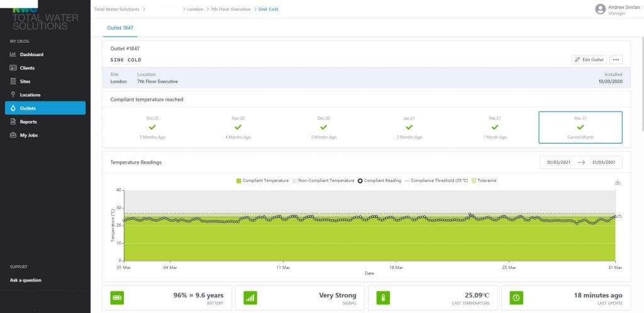Click the Edit Outlet button
The height and width of the screenshot is (313, 644).
(589, 60)
